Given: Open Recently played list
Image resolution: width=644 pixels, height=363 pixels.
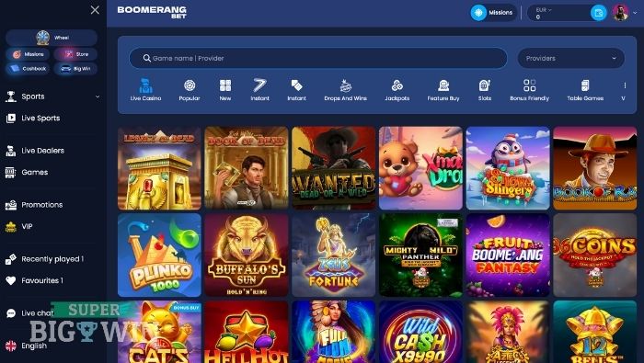Looking at the screenshot, I should pos(52,259).
